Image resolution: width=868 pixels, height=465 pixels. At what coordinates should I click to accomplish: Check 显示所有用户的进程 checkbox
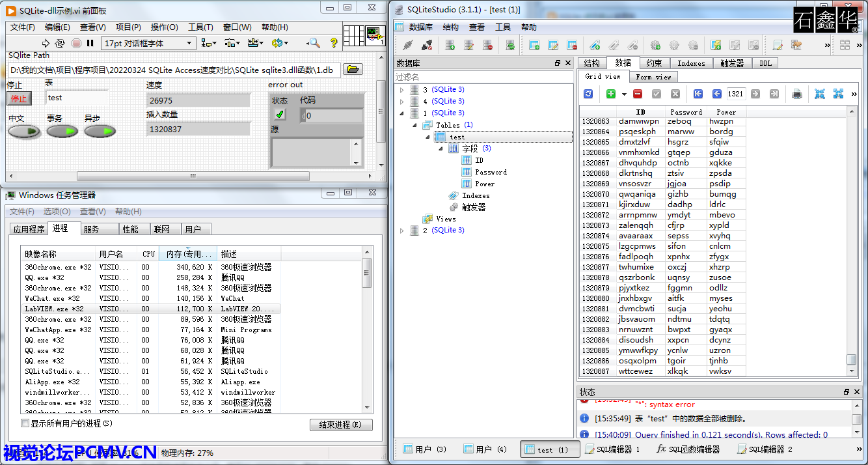tap(25, 423)
